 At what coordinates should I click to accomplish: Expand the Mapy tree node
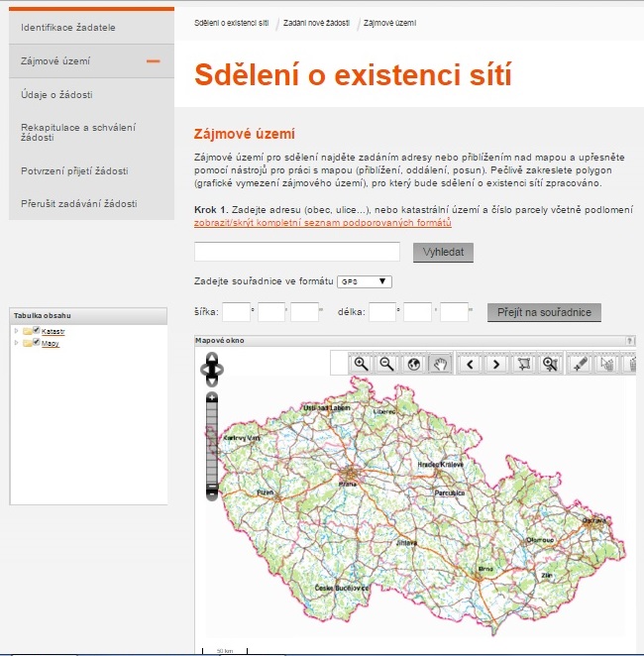point(16,343)
